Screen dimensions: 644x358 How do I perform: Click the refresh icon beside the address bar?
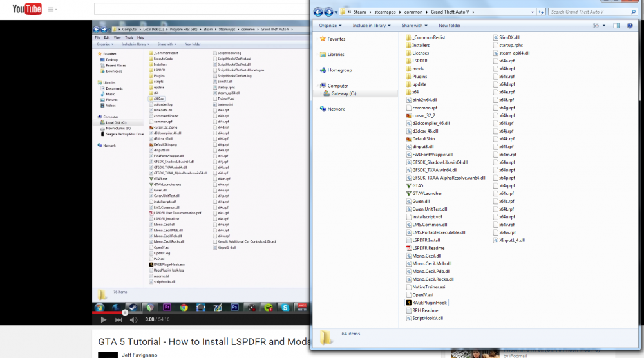(x=541, y=12)
